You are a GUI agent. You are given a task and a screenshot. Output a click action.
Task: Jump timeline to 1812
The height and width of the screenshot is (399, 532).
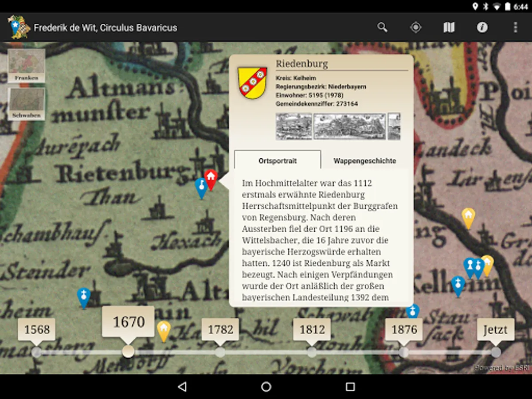tap(312, 329)
